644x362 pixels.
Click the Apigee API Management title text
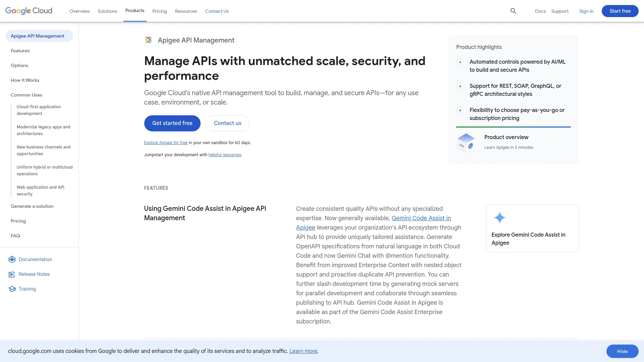pyautogui.click(x=196, y=40)
